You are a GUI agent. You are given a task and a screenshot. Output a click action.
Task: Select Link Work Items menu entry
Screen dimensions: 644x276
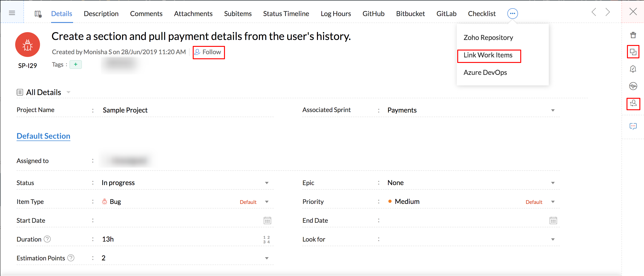(x=488, y=55)
